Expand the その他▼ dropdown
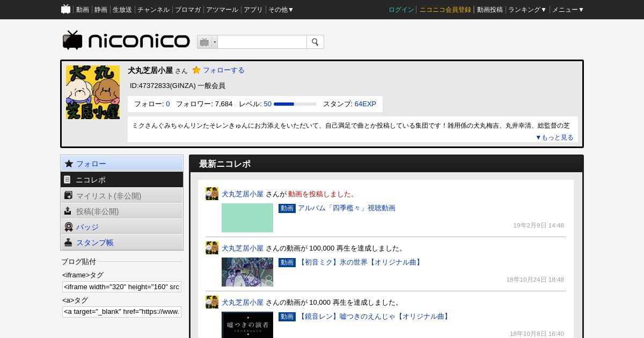 click(281, 10)
